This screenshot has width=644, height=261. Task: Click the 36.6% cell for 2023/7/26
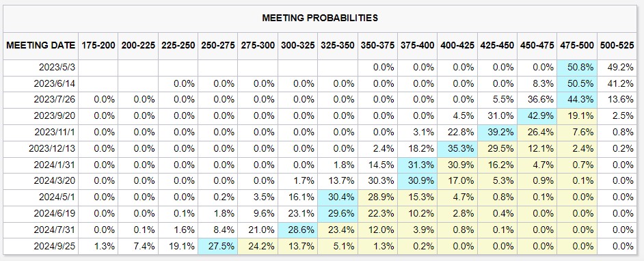(537, 100)
